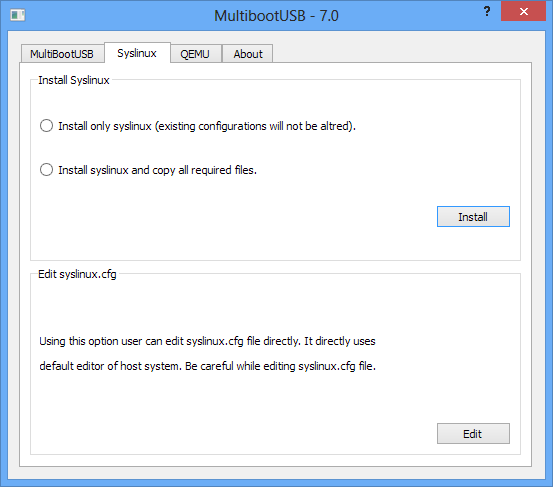This screenshot has width=553, height=487.
Task: Switch to the MultiBootUSB tab
Action: pyautogui.click(x=62, y=54)
